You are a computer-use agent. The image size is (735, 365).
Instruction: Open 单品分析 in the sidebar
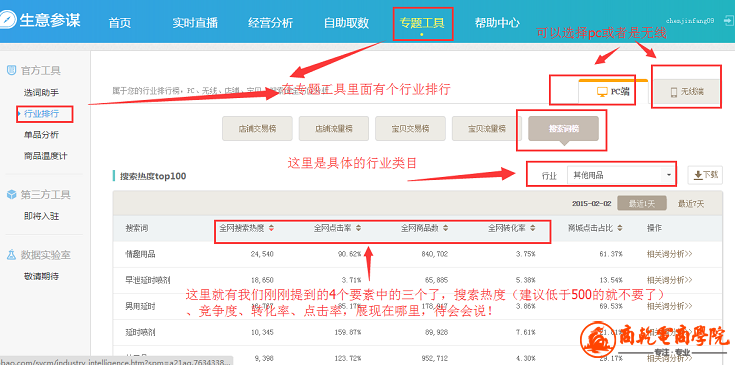tap(41, 135)
